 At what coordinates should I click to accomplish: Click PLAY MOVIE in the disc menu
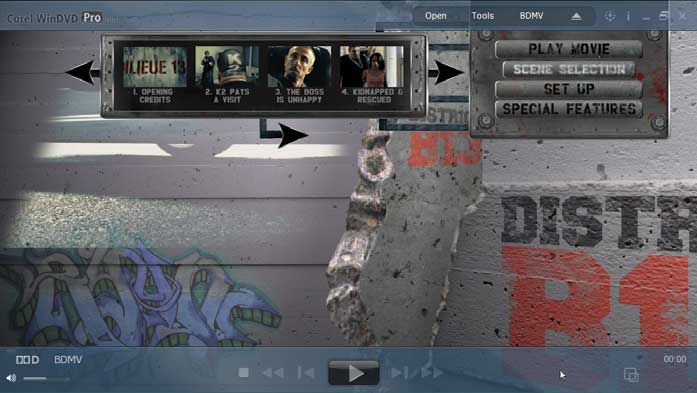[569, 49]
